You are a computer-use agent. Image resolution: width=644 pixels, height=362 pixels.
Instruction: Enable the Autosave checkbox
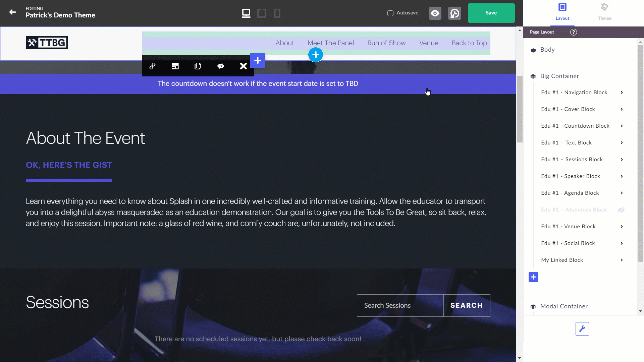pyautogui.click(x=390, y=13)
